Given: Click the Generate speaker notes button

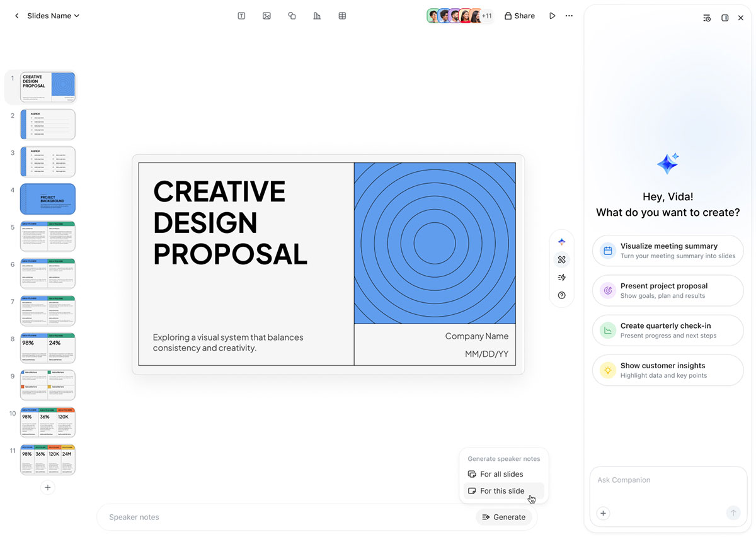Looking at the screenshot, I should (503, 517).
